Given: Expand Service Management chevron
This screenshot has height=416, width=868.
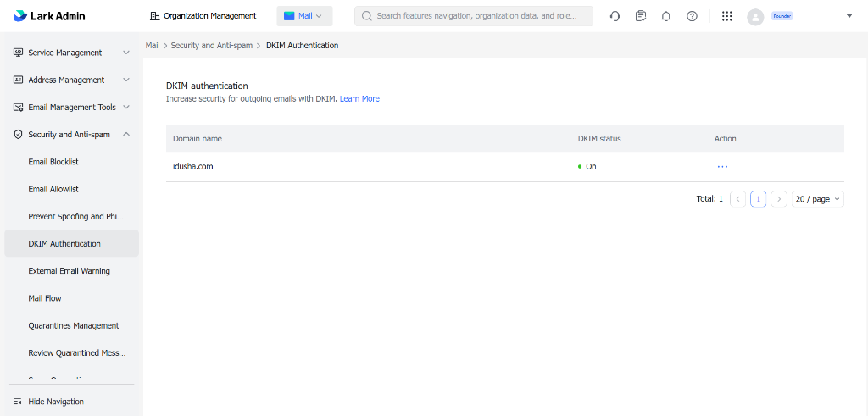Looking at the screenshot, I should pyautogui.click(x=126, y=53).
